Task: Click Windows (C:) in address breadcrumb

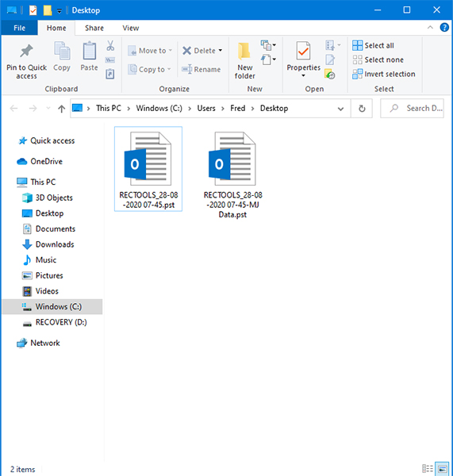Action: (x=159, y=109)
